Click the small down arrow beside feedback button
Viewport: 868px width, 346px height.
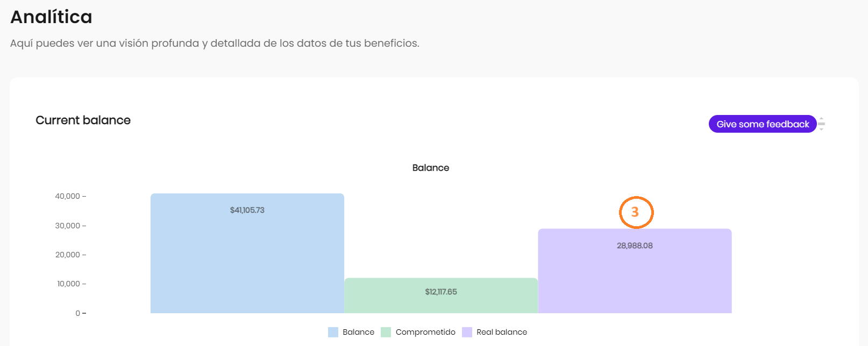click(821, 129)
